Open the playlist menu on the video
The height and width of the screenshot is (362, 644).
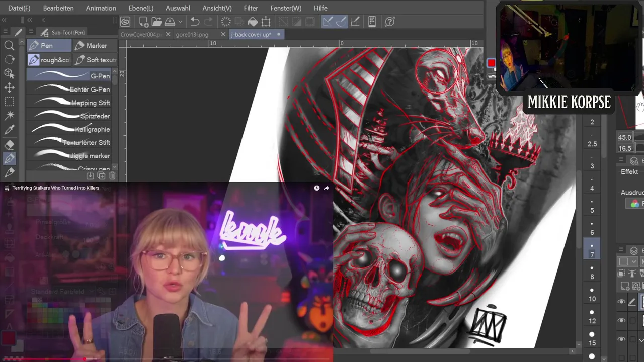point(7,188)
